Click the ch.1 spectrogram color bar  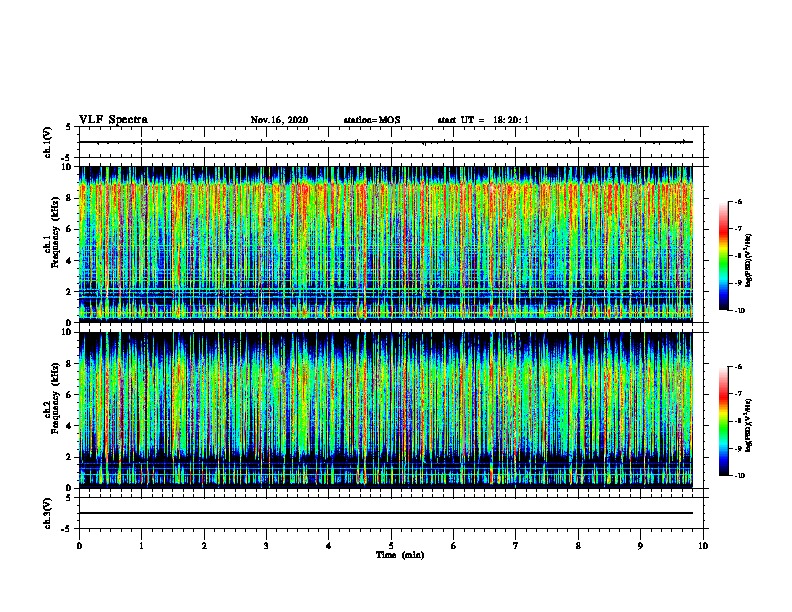pos(724,256)
